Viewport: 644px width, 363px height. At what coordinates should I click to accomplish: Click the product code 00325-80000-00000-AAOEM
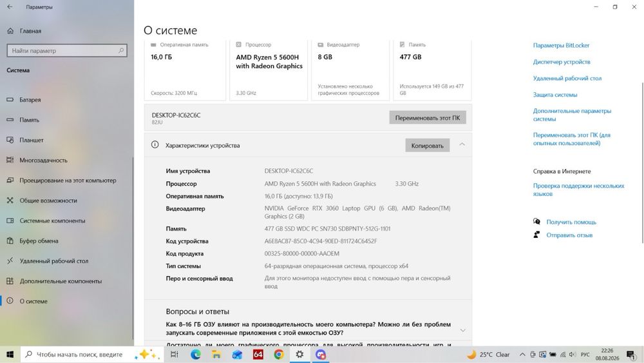coord(301,253)
